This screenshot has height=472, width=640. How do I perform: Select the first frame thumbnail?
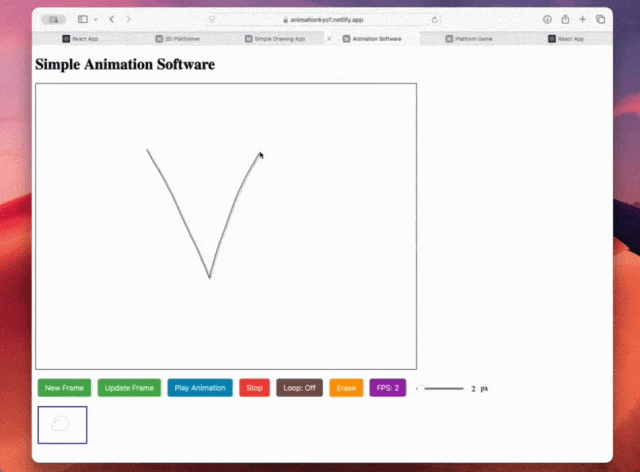coord(62,424)
